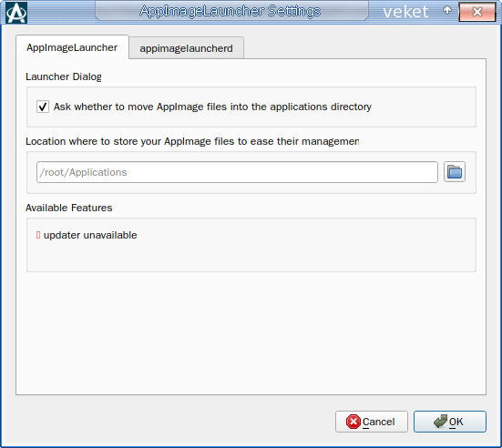
Task: Click the 'Available Features' heading
Action: coord(69,208)
